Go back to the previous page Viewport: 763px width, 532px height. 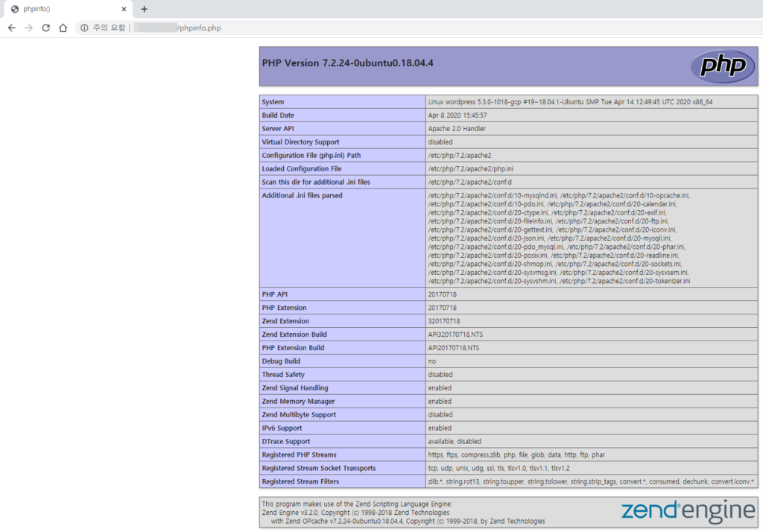(12, 28)
